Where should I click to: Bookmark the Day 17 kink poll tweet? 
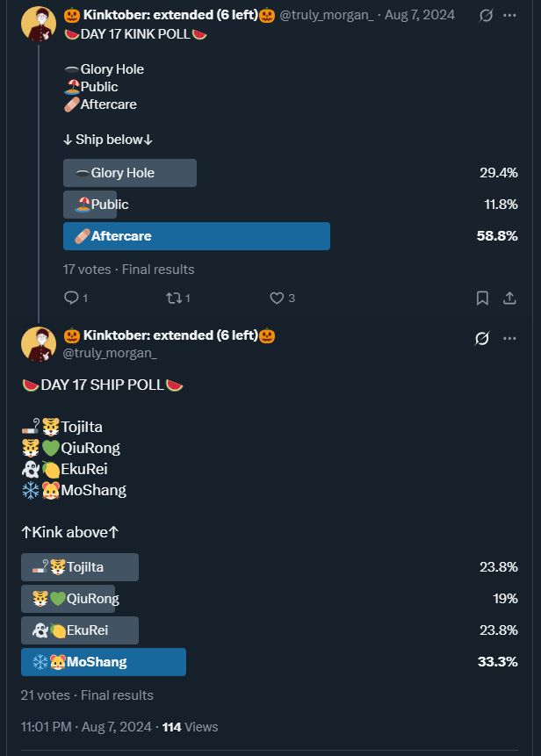pyautogui.click(x=482, y=298)
